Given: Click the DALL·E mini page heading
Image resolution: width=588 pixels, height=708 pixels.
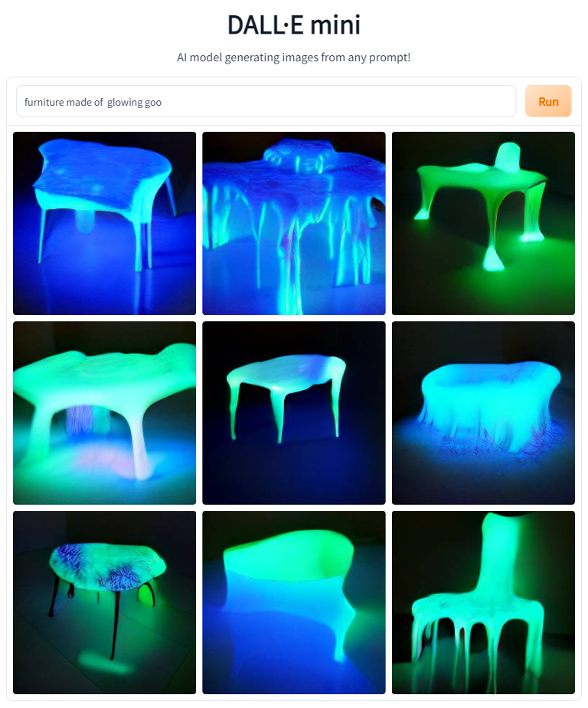Looking at the screenshot, I should click(x=294, y=25).
